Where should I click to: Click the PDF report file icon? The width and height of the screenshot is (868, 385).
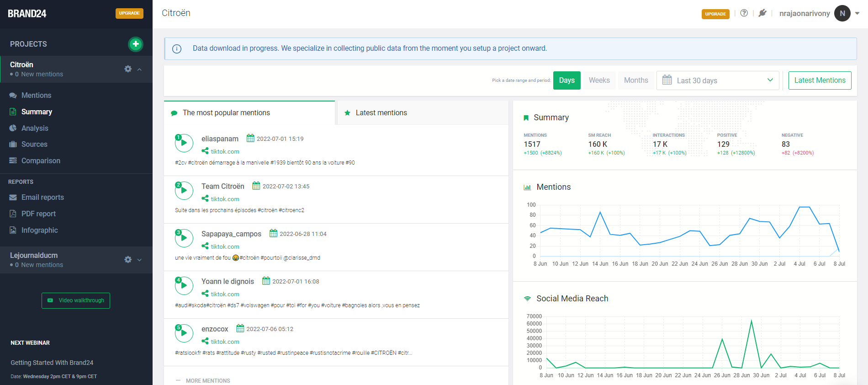pos(13,214)
